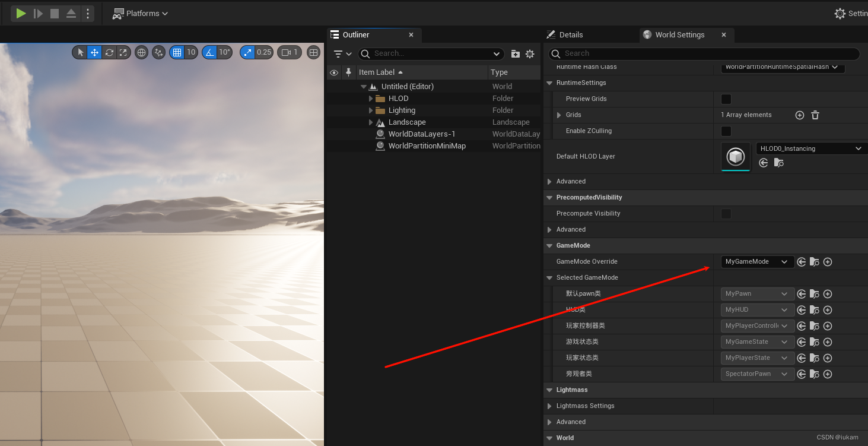Toggle world/local coordinate space globe icon

141,52
